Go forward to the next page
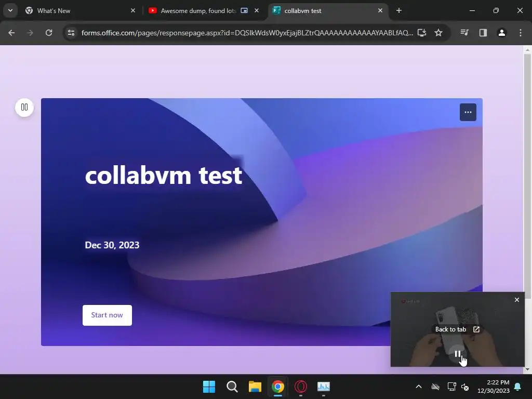 point(30,33)
